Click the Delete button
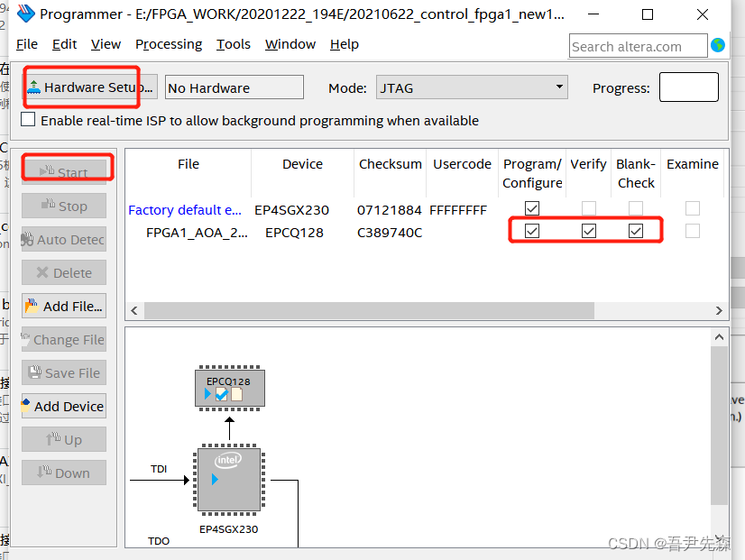Viewport: 745px width, 560px height. pyautogui.click(x=64, y=272)
